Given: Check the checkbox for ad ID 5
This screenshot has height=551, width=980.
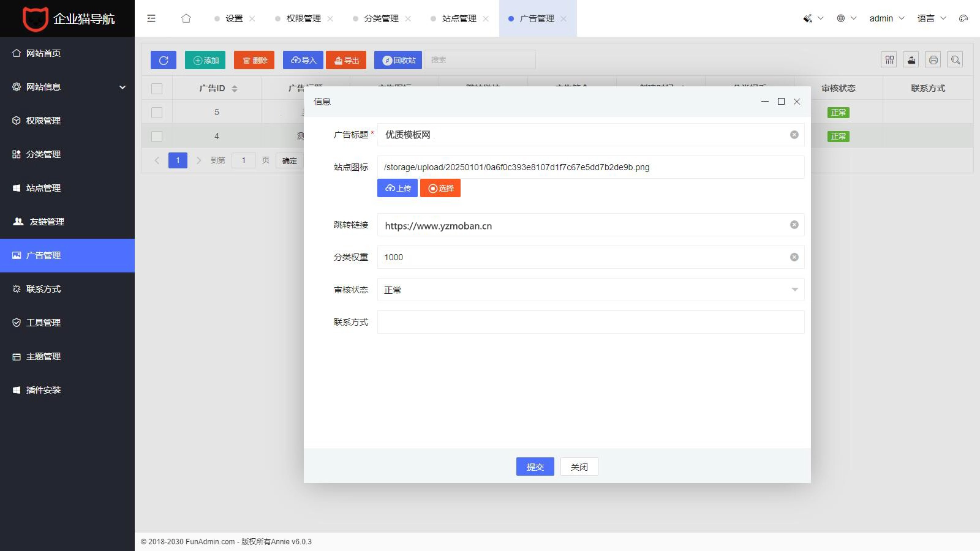Looking at the screenshot, I should tap(157, 112).
